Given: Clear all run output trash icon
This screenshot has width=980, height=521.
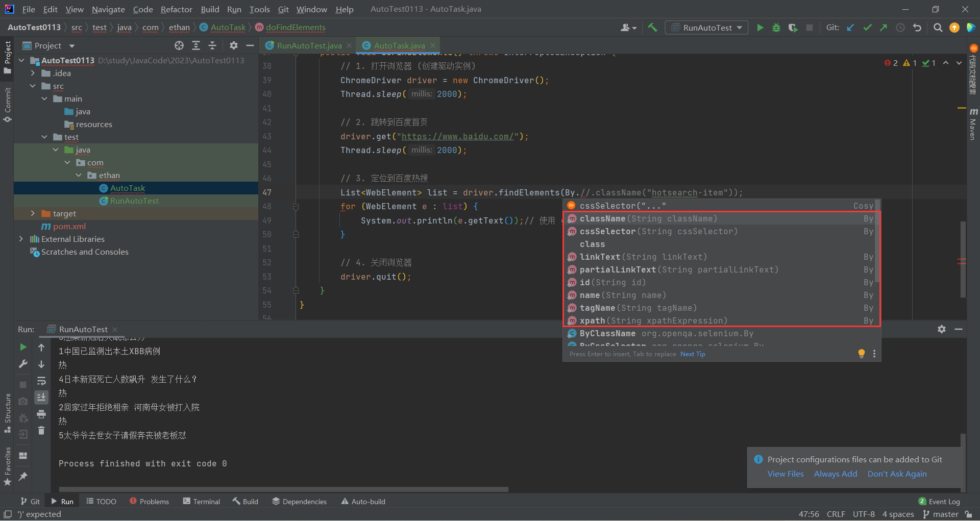Looking at the screenshot, I should (x=41, y=431).
